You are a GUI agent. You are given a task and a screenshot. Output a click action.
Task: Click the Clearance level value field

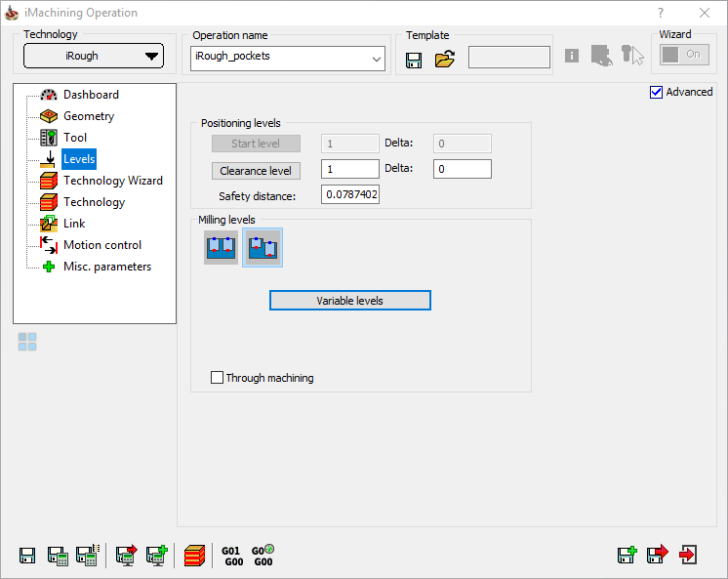click(x=350, y=169)
